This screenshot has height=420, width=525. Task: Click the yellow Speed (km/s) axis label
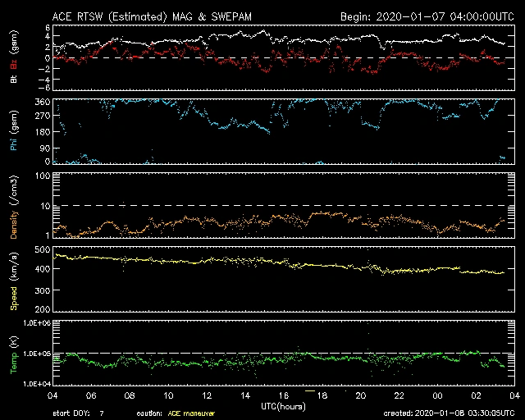click(x=14, y=279)
